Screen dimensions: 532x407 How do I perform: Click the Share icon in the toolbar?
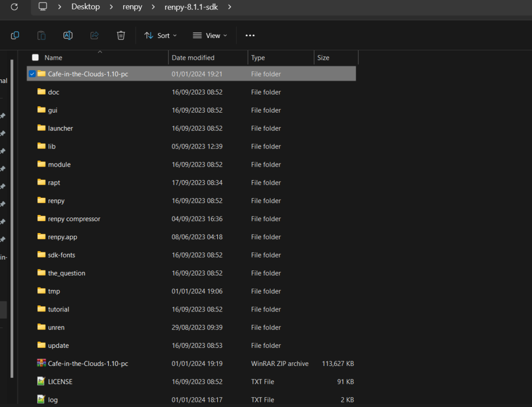pos(95,35)
